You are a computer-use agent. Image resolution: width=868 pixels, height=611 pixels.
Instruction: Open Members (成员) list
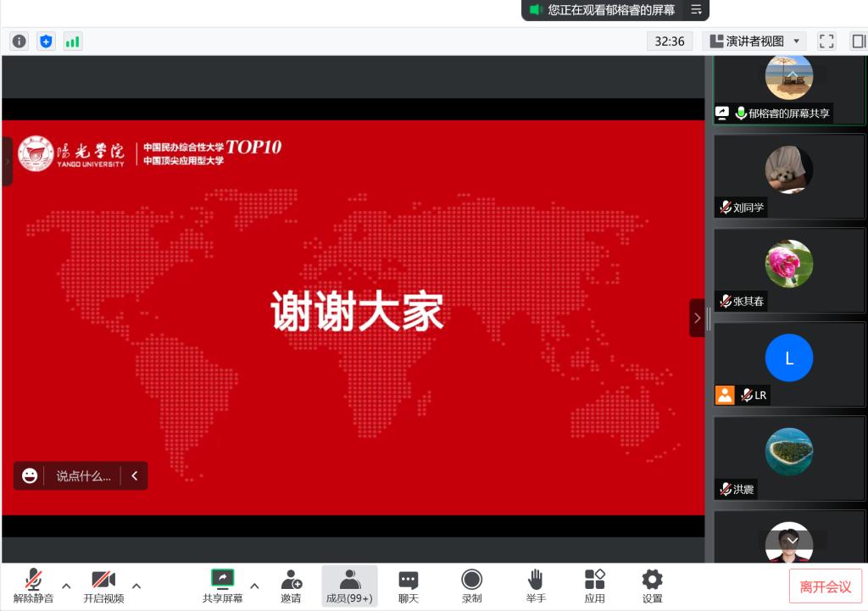point(349,586)
